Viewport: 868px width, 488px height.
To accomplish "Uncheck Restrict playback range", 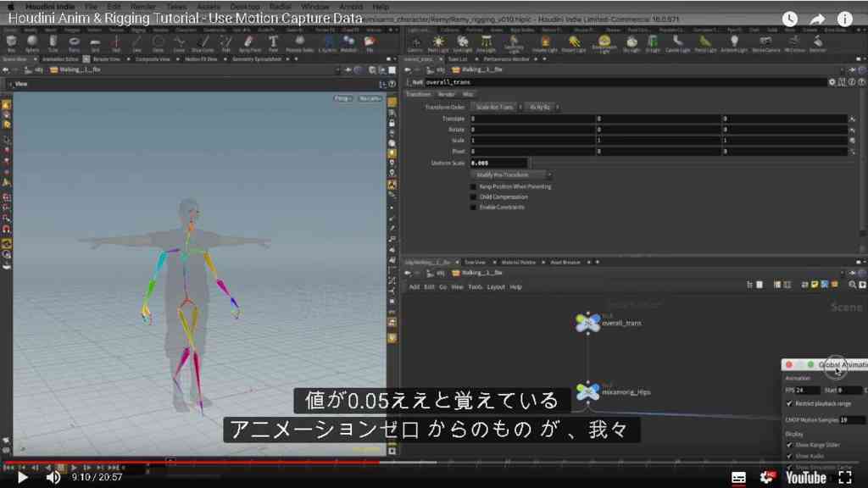I will tap(789, 403).
